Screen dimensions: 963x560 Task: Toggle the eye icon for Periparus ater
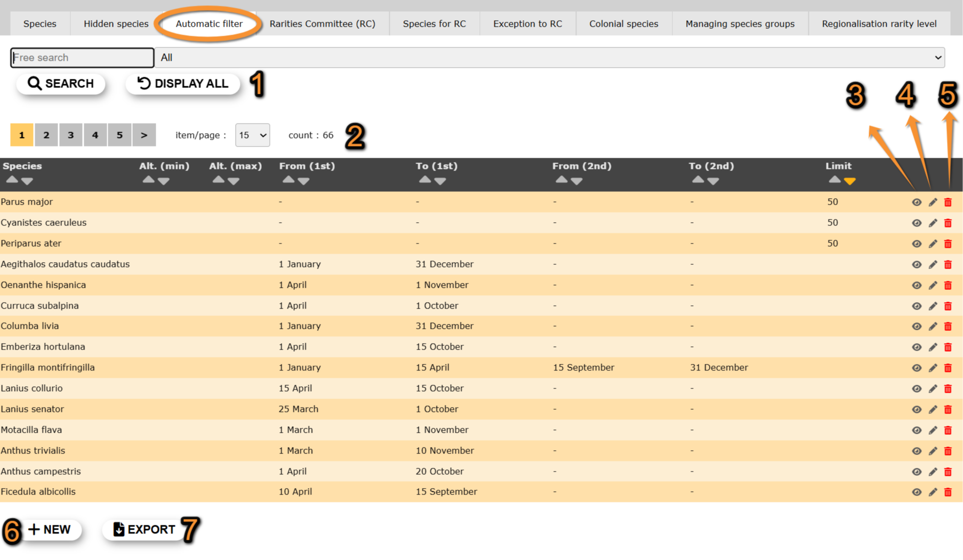(916, 244)
